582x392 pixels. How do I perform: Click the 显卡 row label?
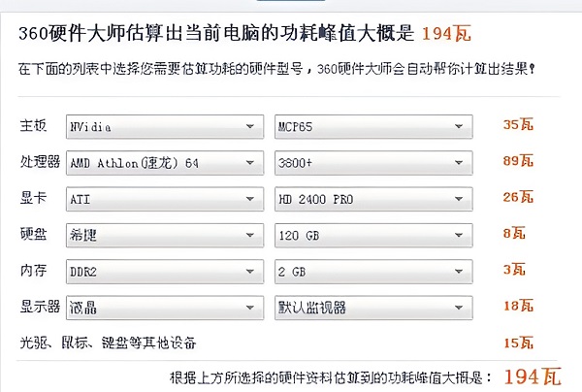[33, 198]
